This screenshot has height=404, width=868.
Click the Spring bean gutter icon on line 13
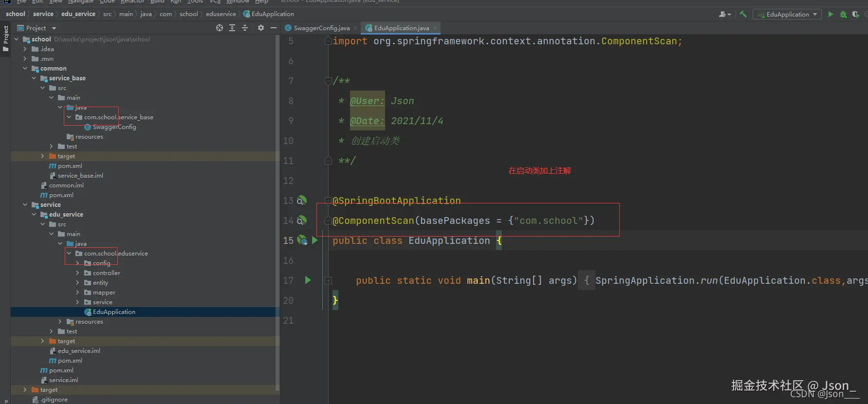click(x=302, y=201)
